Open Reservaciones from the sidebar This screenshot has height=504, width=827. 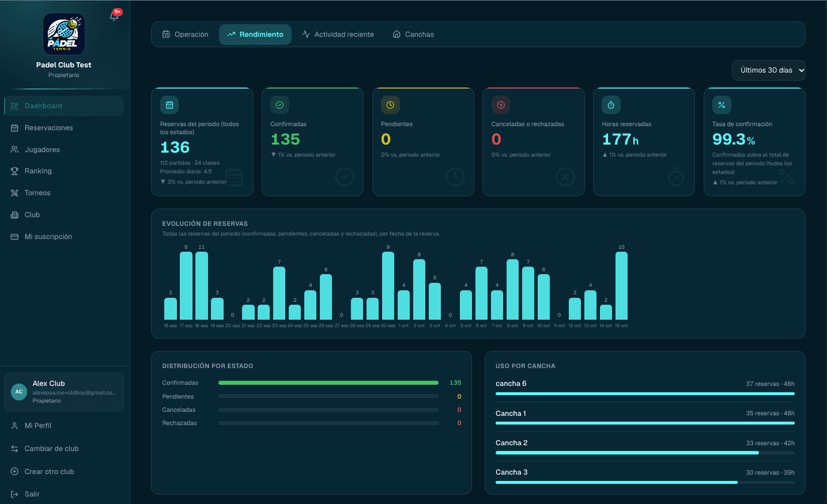click(x=64, y=128)
